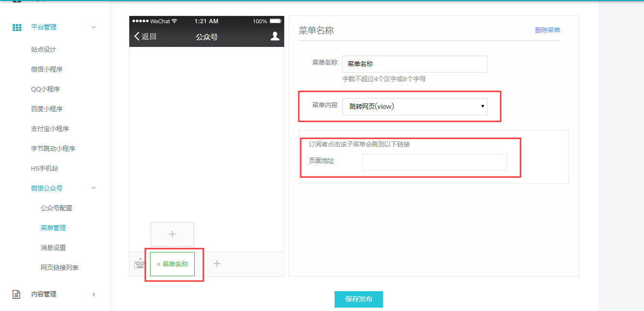The height and width of the screenshot is (311, 644).
Task: Click the keyboard icon in phone preview
Action: point(139,264)
